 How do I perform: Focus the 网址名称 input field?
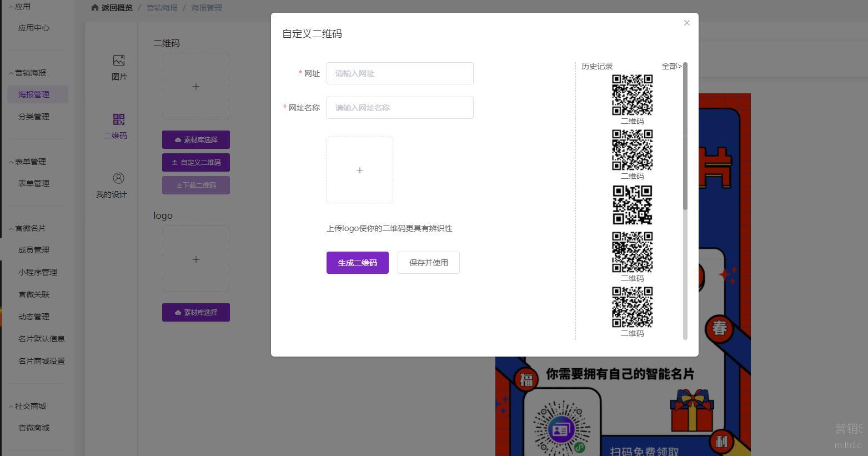(x=400, y=108)
